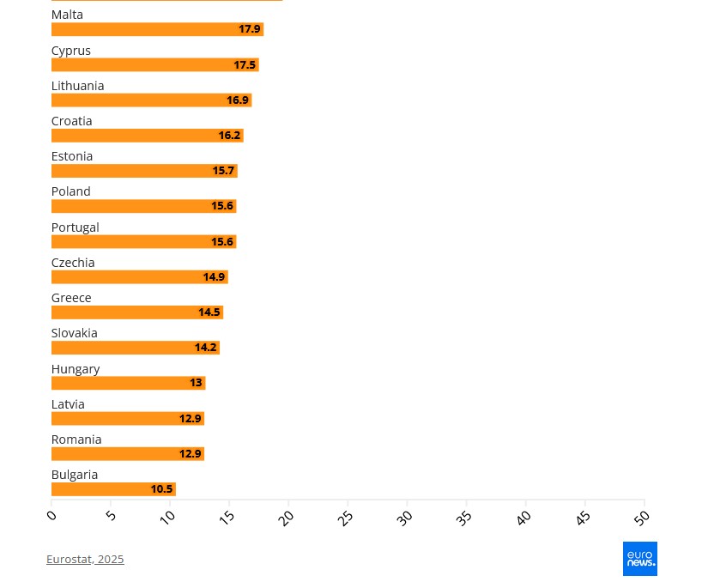
Task: Click the Slovakia bar showing 14.2
Action: point(136,348)
